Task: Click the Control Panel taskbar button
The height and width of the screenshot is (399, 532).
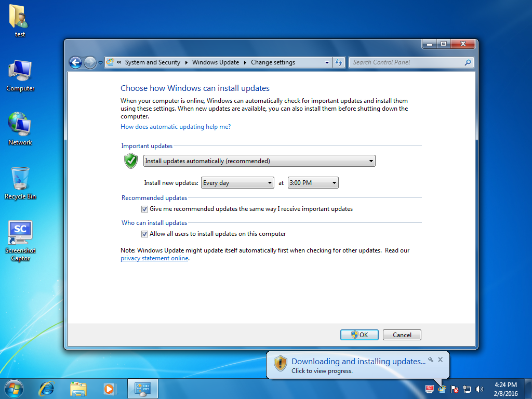Action: [143, 389]
